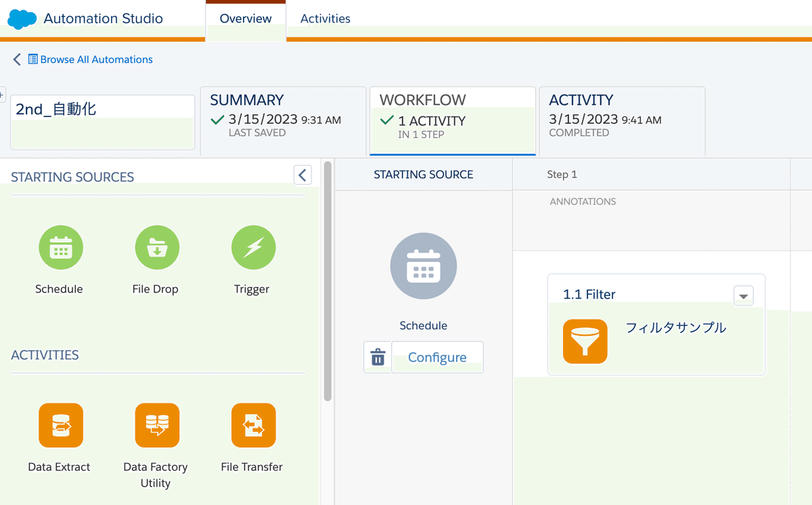
Task: Select the Schedule starting source icon
Action: click(61, 247)
